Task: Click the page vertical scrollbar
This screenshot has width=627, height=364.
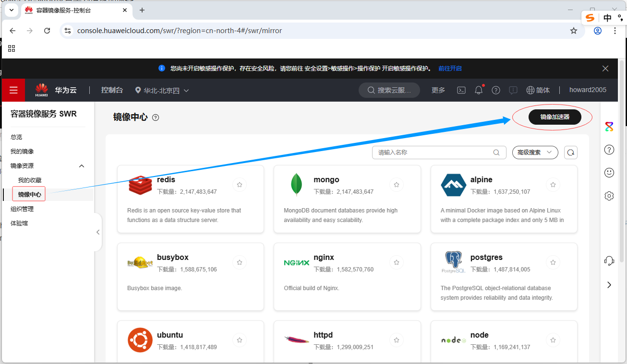Action: [623, 161]
